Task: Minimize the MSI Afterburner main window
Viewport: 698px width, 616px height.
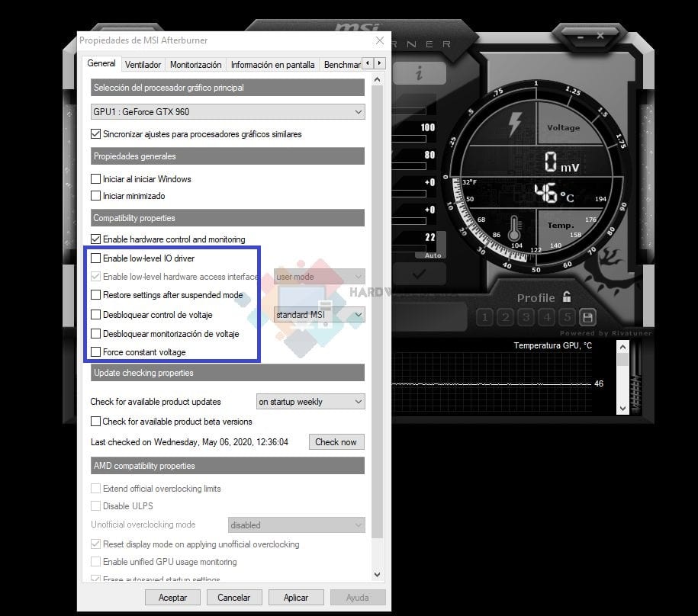Action: (581, 37)
